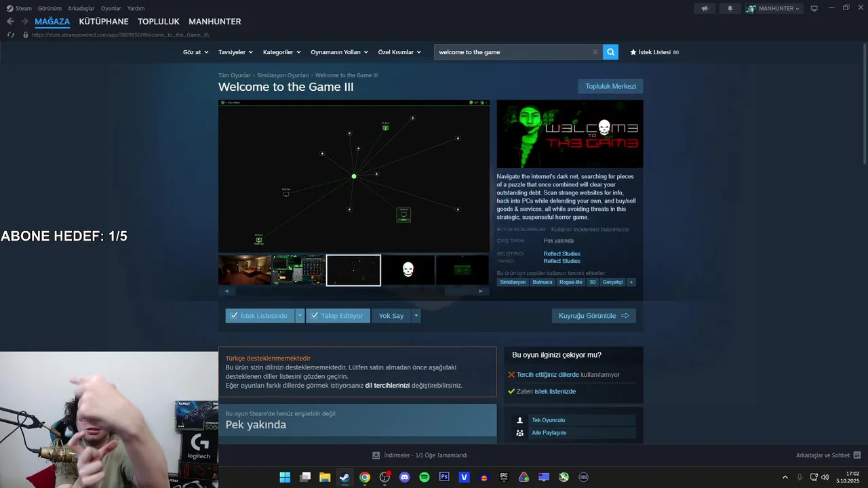Go forward with the navigation arrow
The image size is (868, 488).
[x=24, y=22]
